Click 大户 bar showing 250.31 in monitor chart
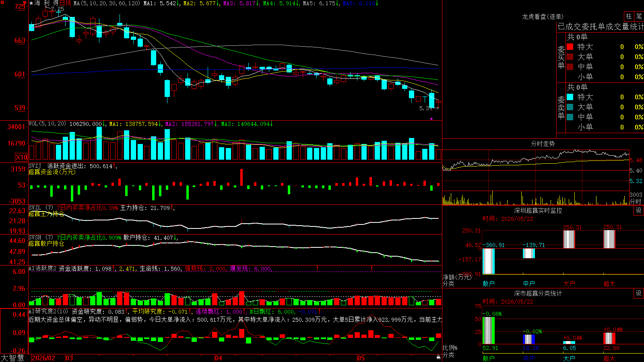This screenshot has height=362, width=644. pos(569,239)
